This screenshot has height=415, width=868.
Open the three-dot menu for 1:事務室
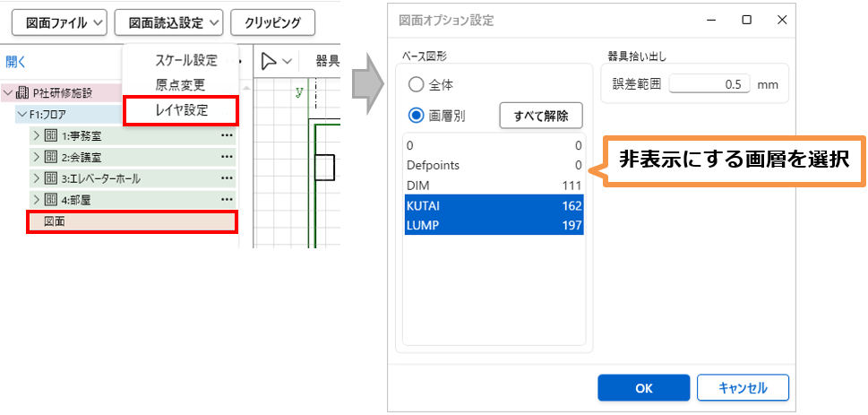[227, 135]
